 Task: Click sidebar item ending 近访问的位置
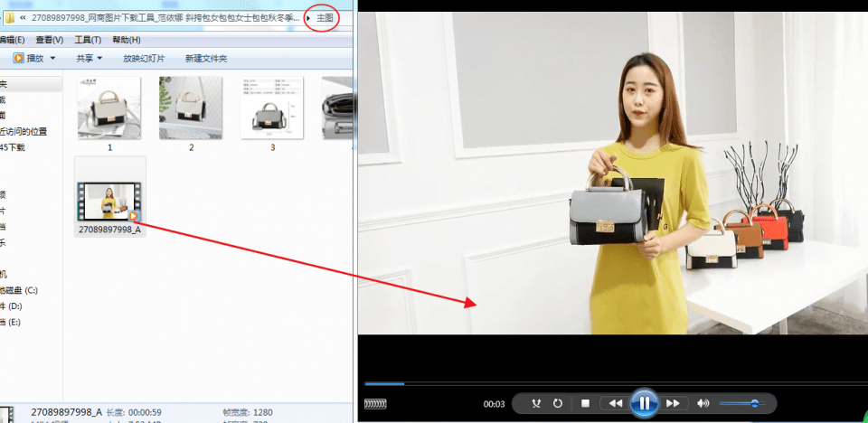coord(24,132)
